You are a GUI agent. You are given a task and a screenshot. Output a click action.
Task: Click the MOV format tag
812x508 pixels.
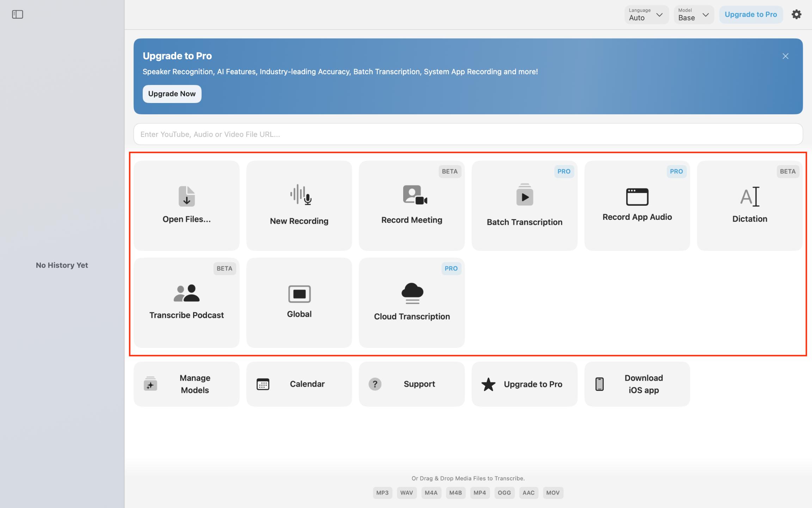553,493
